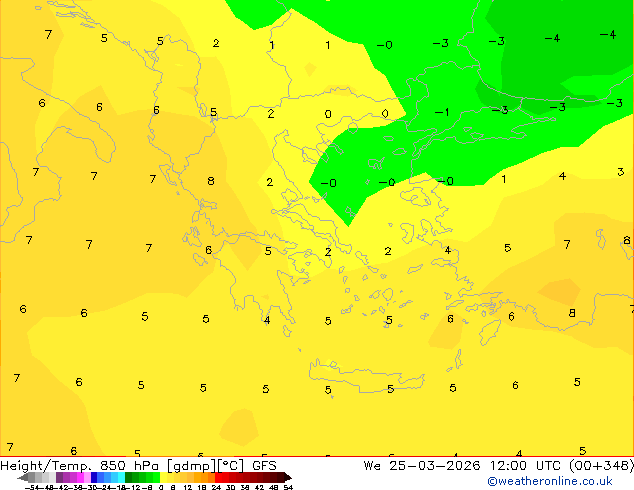Click the positive "3" temperature value on map
634x490 pixels.
pyautogui.click(x=621, y=172)
